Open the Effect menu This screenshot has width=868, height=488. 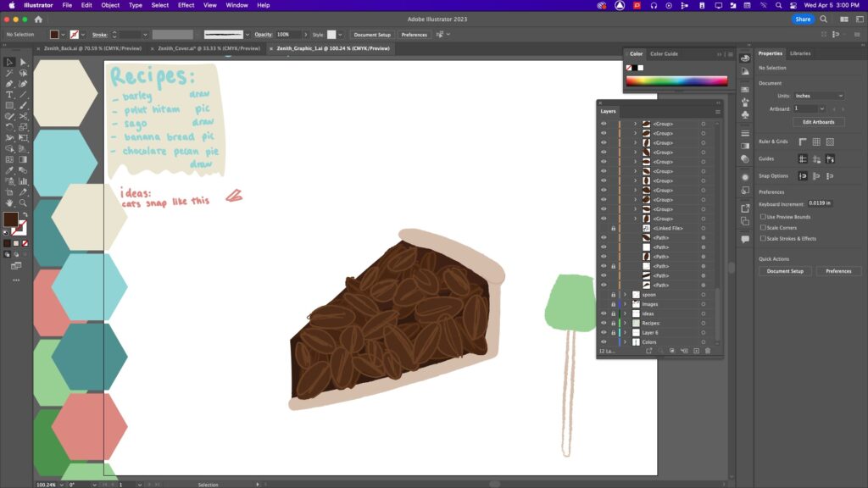click(186, 5)
